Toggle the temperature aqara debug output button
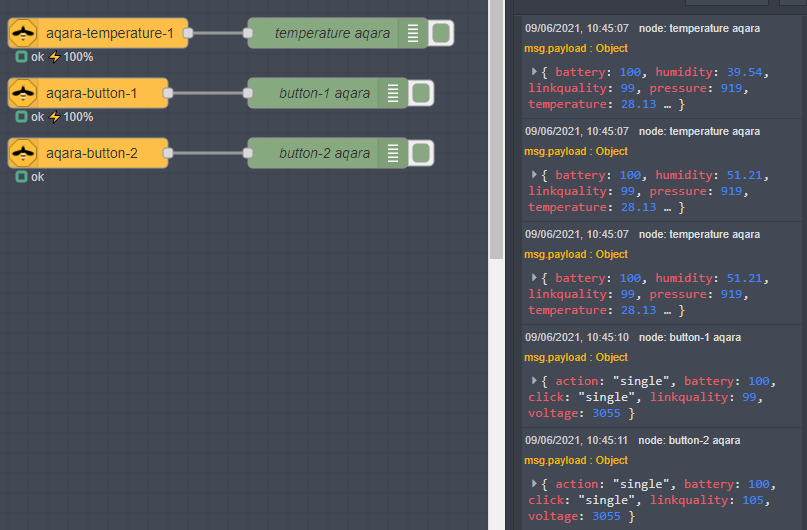This screenshot has width=807, height=530. pyautogui.click(x=441, y=34)
